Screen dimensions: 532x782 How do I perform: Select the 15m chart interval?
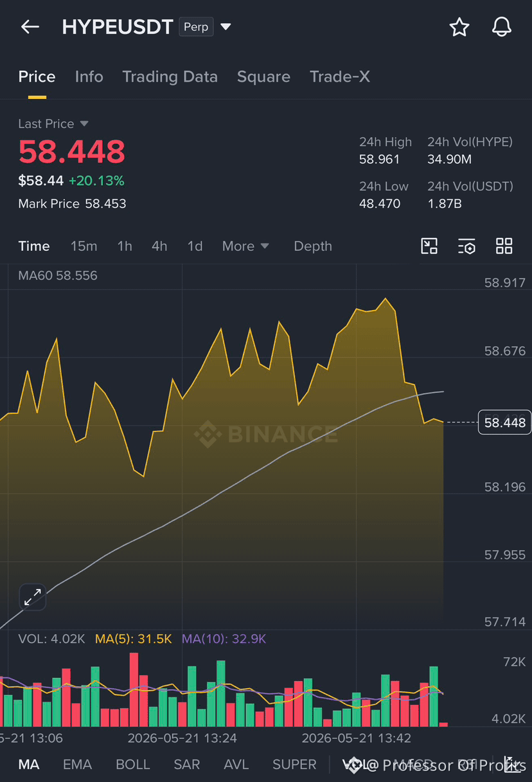[x=84, y=246]
